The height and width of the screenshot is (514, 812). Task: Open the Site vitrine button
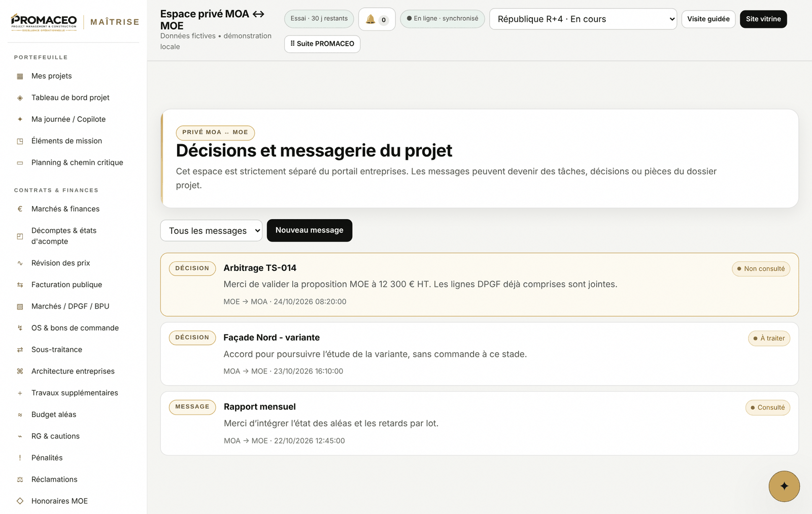763,19
